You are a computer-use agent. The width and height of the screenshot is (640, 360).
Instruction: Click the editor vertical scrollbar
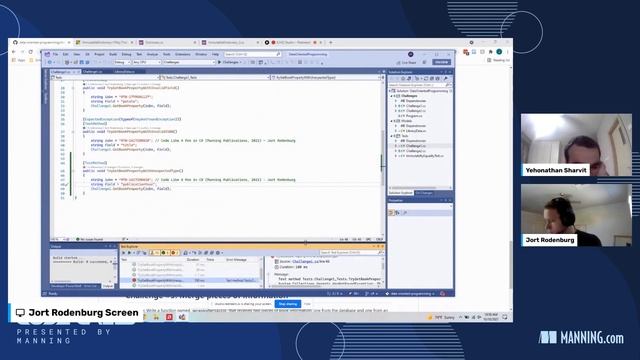[383, 159]
